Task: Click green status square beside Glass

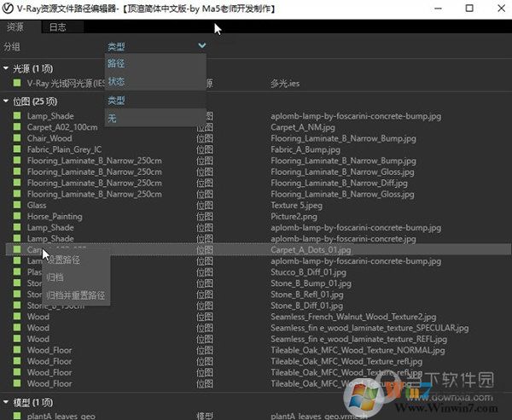Action: 17,205
